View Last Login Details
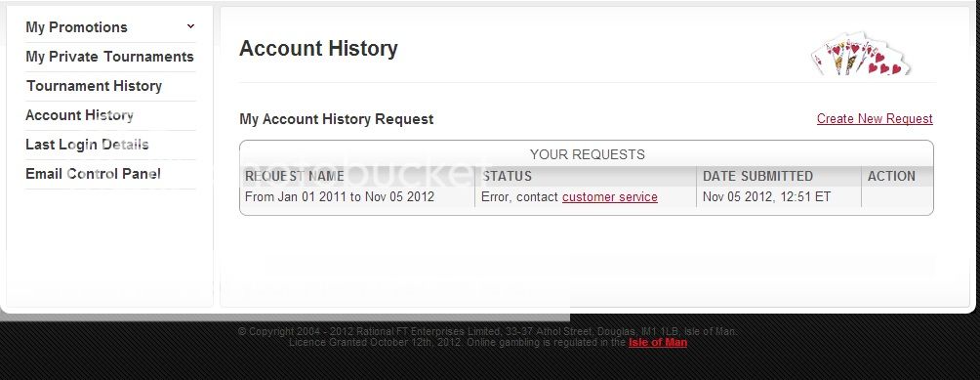The image size is (980, 380). point(87,145)
